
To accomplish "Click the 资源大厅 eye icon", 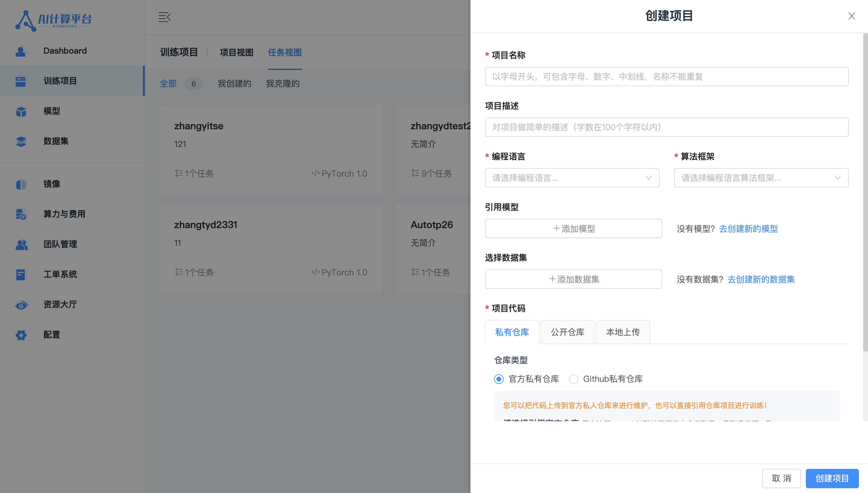I will 21,305.
